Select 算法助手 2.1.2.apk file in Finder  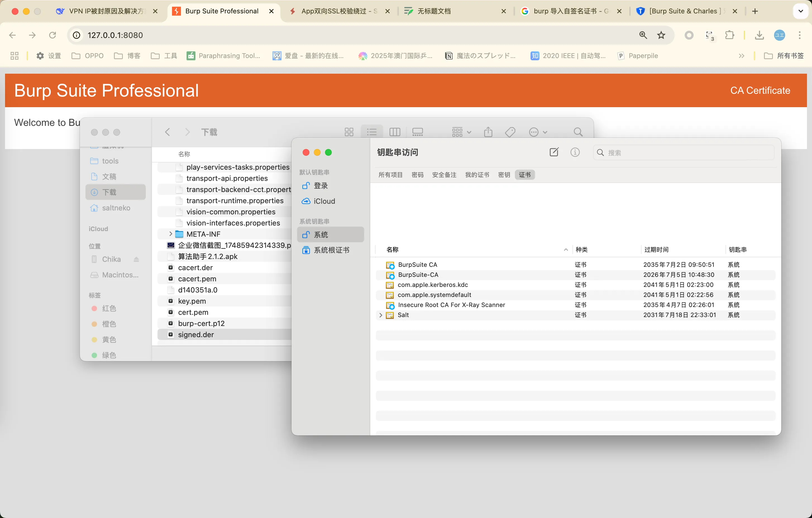[224, 256]
